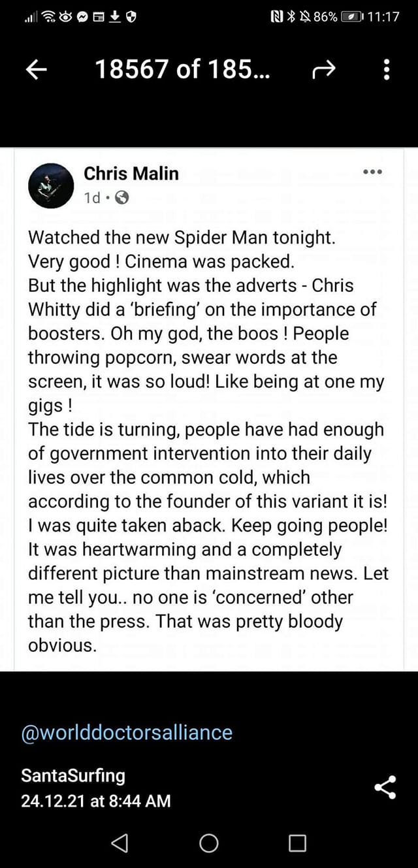Tap the Spider Man post text body
Viewport: 418px width, 868px height.
(x=208, y=441)
